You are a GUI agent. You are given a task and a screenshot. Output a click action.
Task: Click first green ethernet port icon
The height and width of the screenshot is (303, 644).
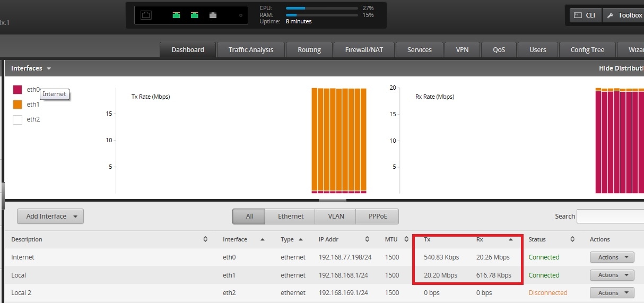coord(176,15)
